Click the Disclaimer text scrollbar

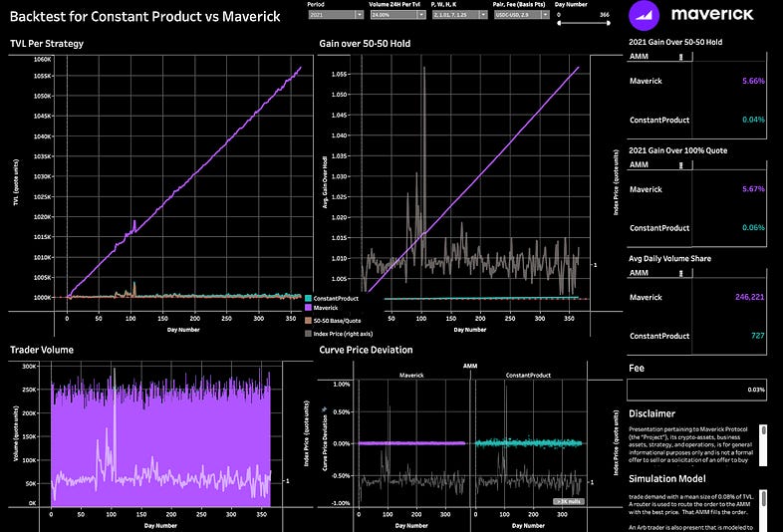pyautogui.click(x=763, y=445)
